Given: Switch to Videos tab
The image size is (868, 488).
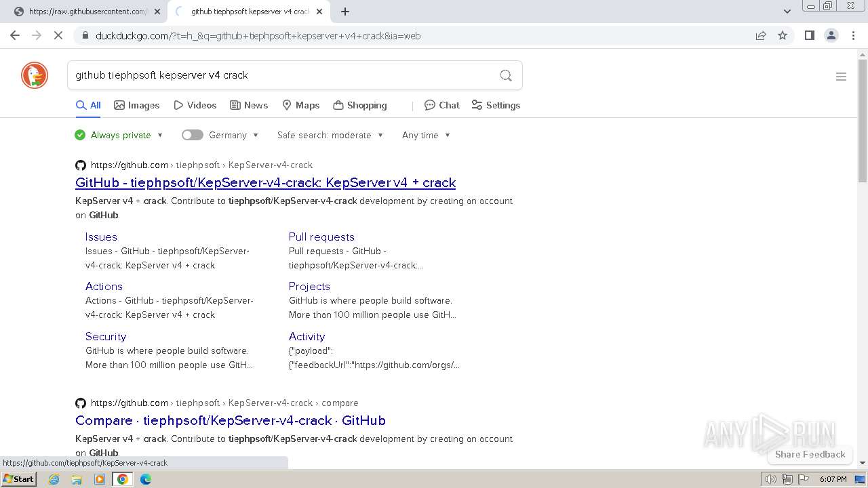Looking at the screenshot, I should (195, 105).
